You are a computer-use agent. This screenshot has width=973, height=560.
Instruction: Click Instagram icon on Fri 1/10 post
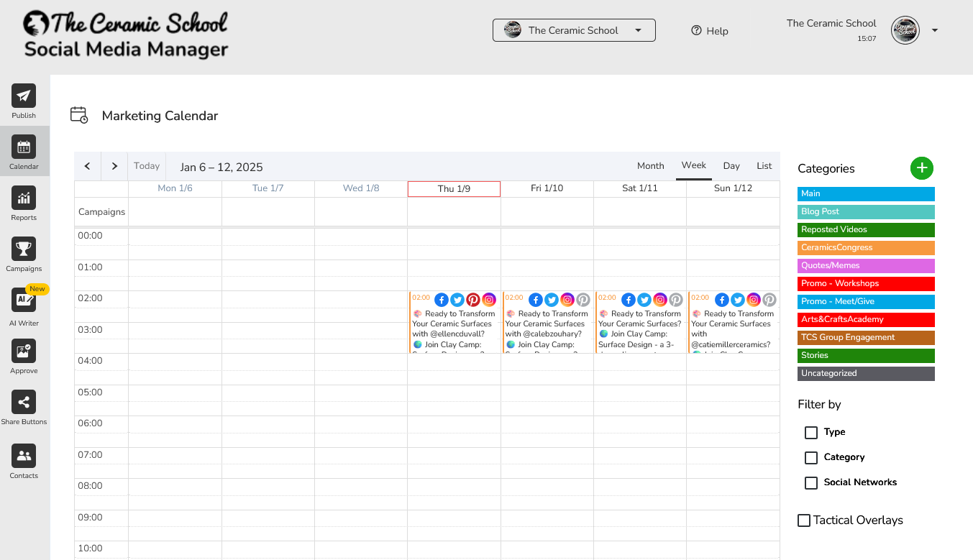(x=567, y=300)
